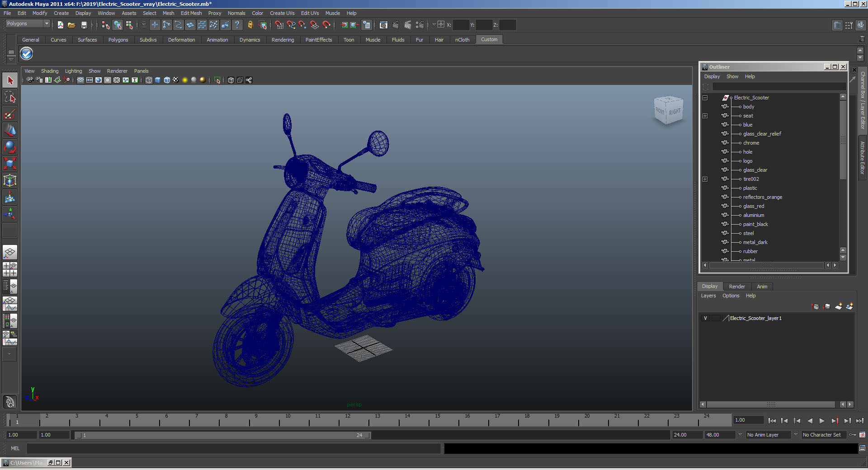
Task: Click the yellow use-all-lights sphere icon
Action: tap(185, 80)
